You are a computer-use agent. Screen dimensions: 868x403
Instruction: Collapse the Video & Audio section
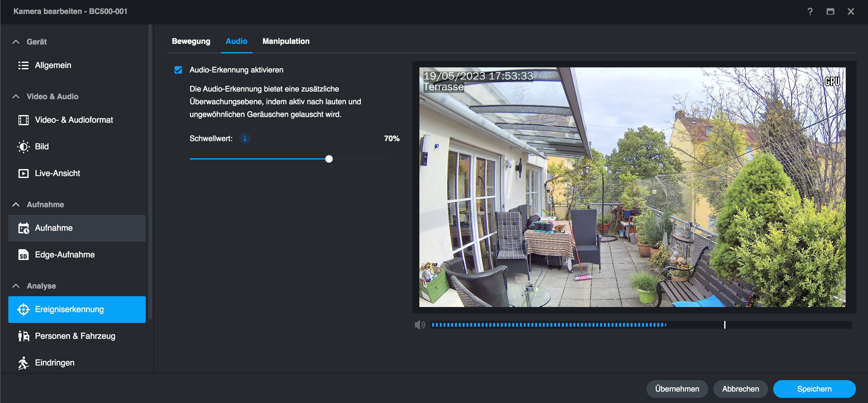pyautogui.click(x=16, y=97)
